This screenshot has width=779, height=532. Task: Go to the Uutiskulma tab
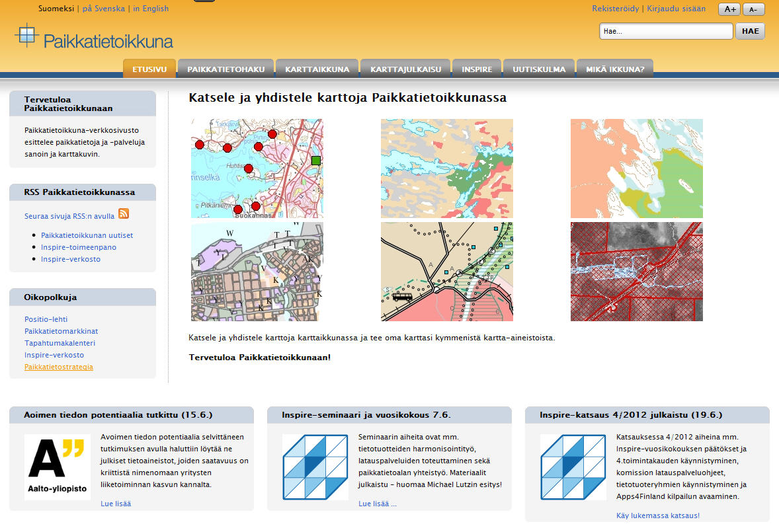[539, 69]
